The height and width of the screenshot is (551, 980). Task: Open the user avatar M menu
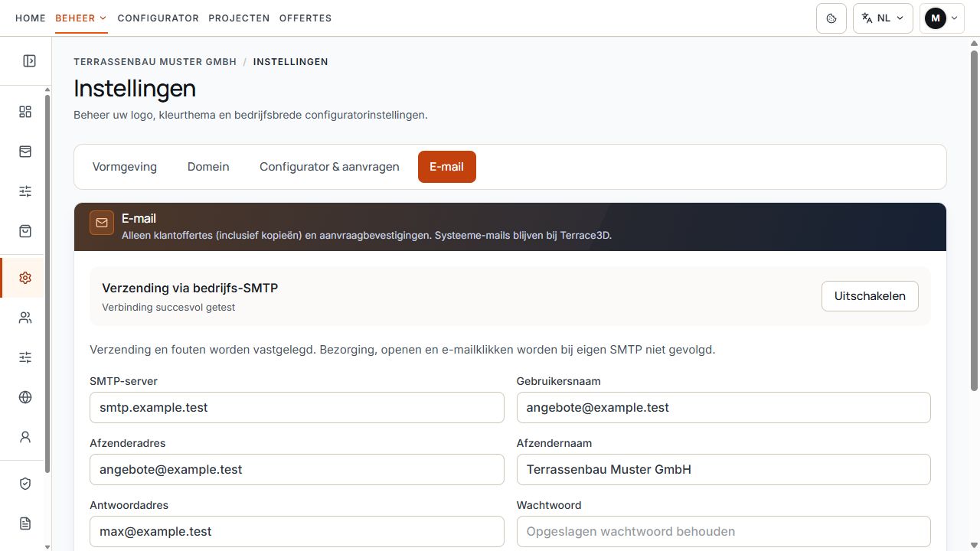click(942, 18)
